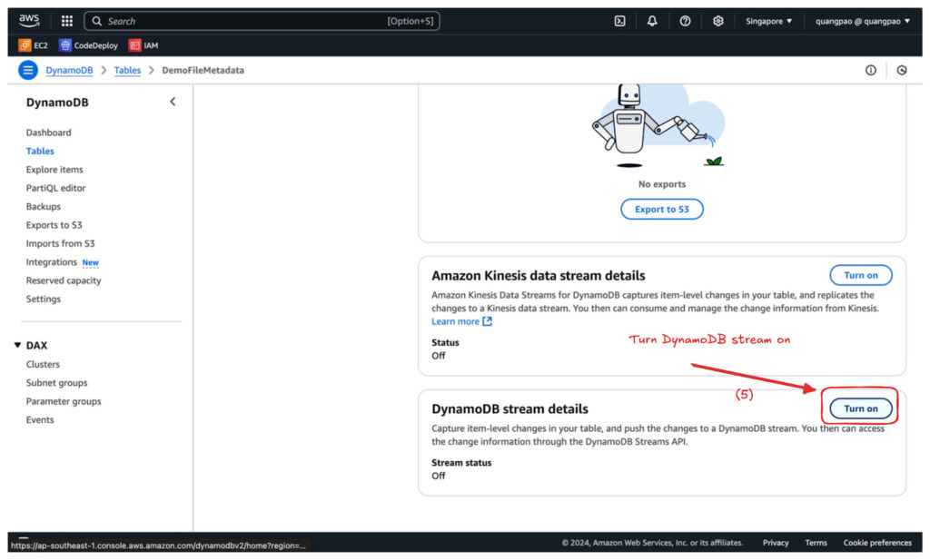Open Settings in DynamoDB sidebar
The height and width of the screenshot is (560, 930).
[44, 299]
